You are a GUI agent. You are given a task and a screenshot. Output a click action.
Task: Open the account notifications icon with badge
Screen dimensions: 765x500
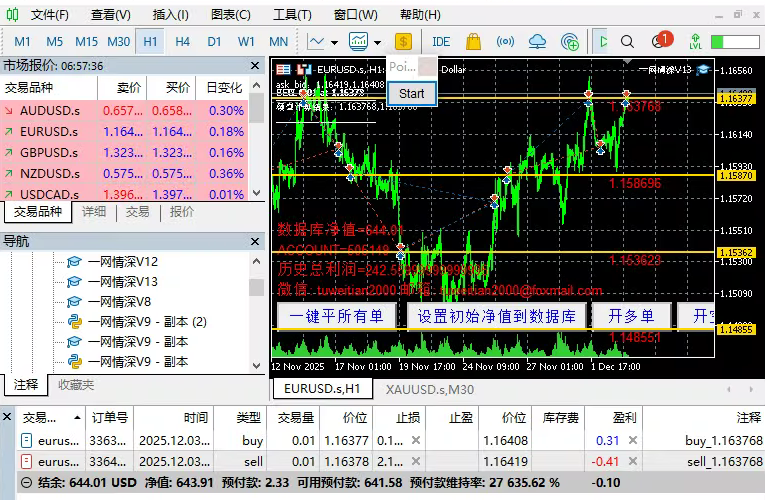[x=661, y=41]
